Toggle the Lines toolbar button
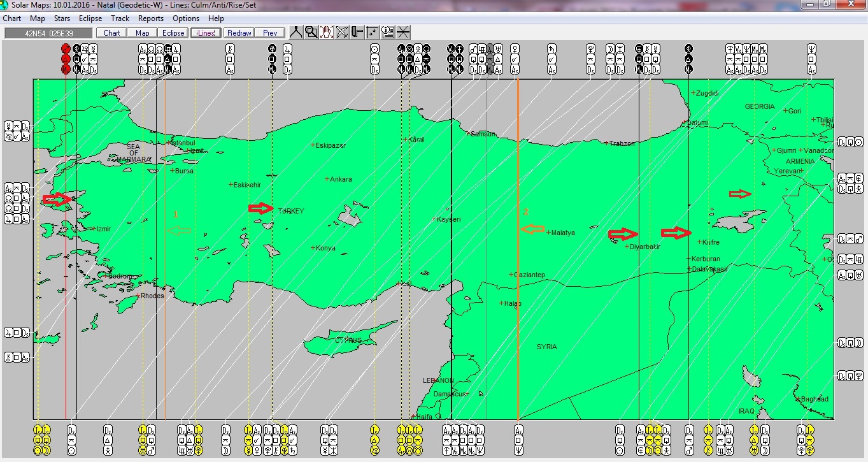Image resolution: width=868 pixels, height=462 pixels. pyautogui.click(x=205, y=33)
